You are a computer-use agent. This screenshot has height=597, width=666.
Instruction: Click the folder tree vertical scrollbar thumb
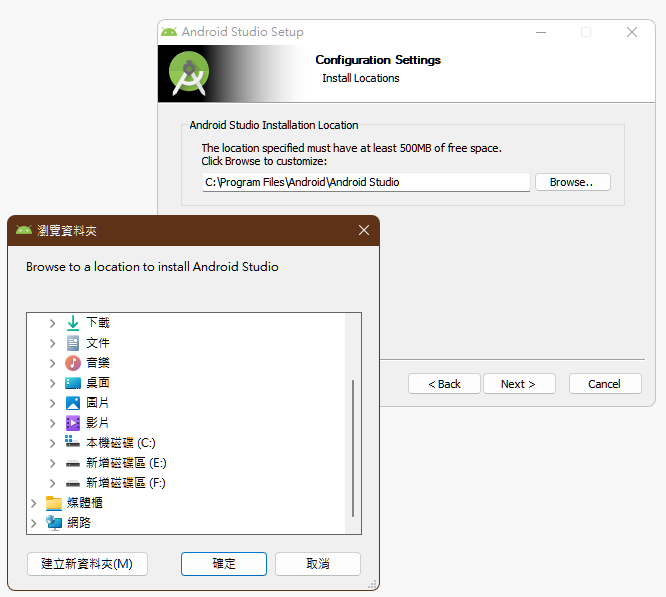(x=353, y=448)
